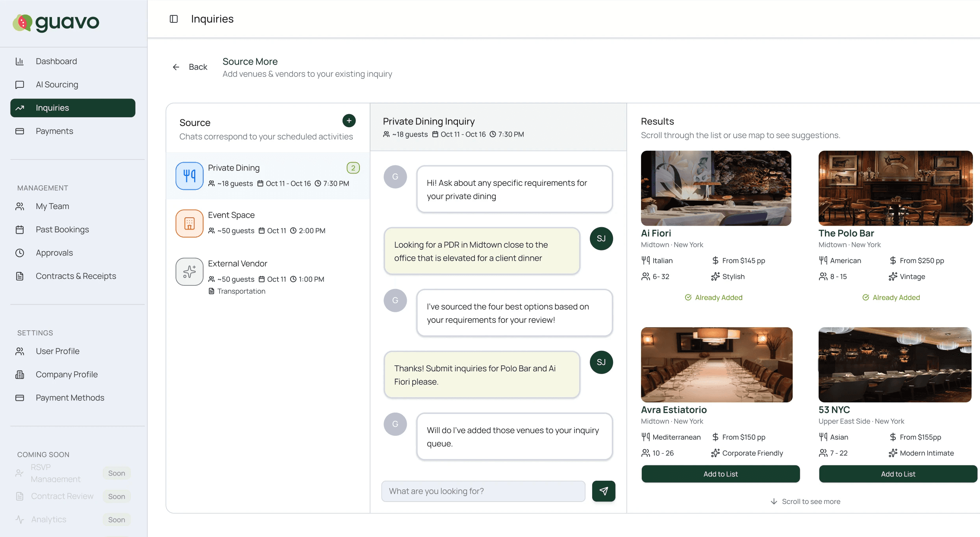Open the Avra Estiatorio venue photo
Screen dimensions: 980x537
coord(717,365)
